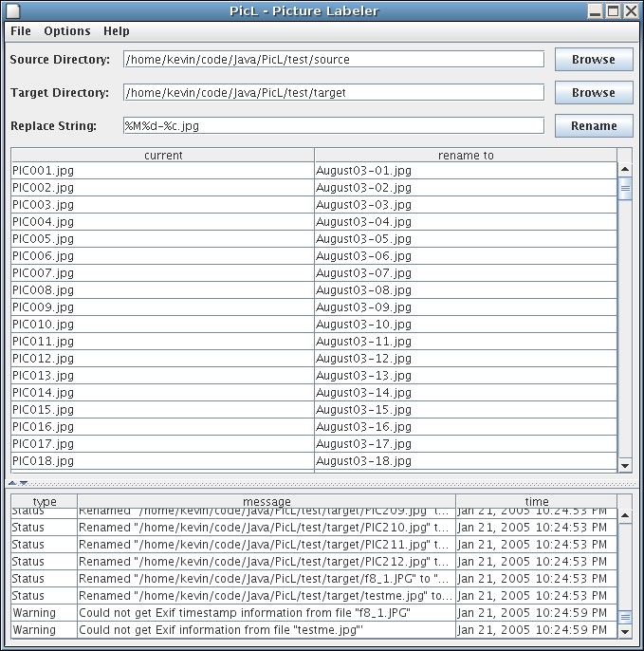This screenshot has height=651, width=644.
Task: Click the 'rename to' column header
Action: tap(466, 156)
